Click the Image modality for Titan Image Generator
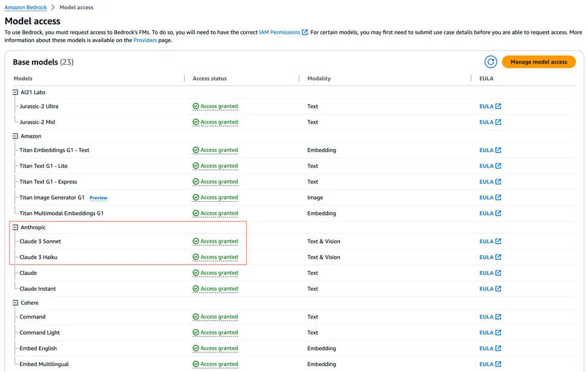Screen dimensions: 588x372 (x=315, y=198)
